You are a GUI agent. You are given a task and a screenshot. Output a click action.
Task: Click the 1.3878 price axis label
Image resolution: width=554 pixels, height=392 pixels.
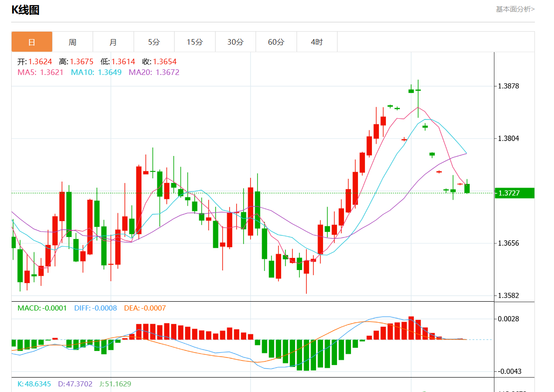coord(508,86)
